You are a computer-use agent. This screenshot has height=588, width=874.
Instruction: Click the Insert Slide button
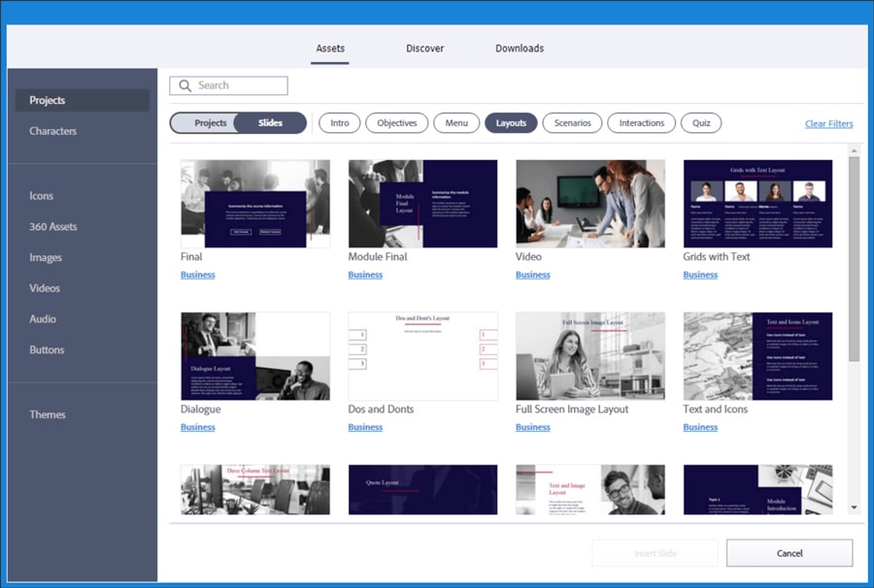655,553
